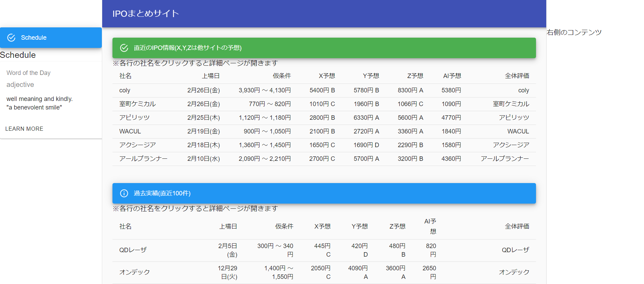The height and width of the screenshot is (284, 644).
Task: Click アピリッツ Y forecast 6330円 A
Action: coord(366,118)
